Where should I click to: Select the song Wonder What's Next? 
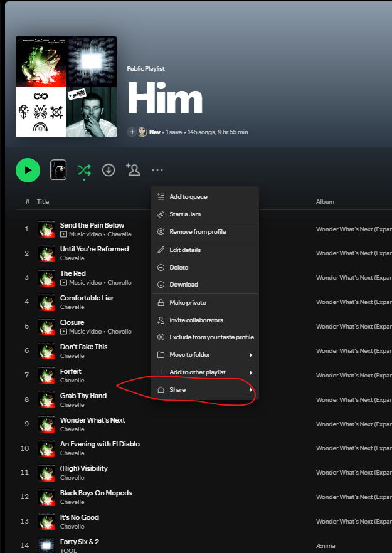click(x=92, y=420)
